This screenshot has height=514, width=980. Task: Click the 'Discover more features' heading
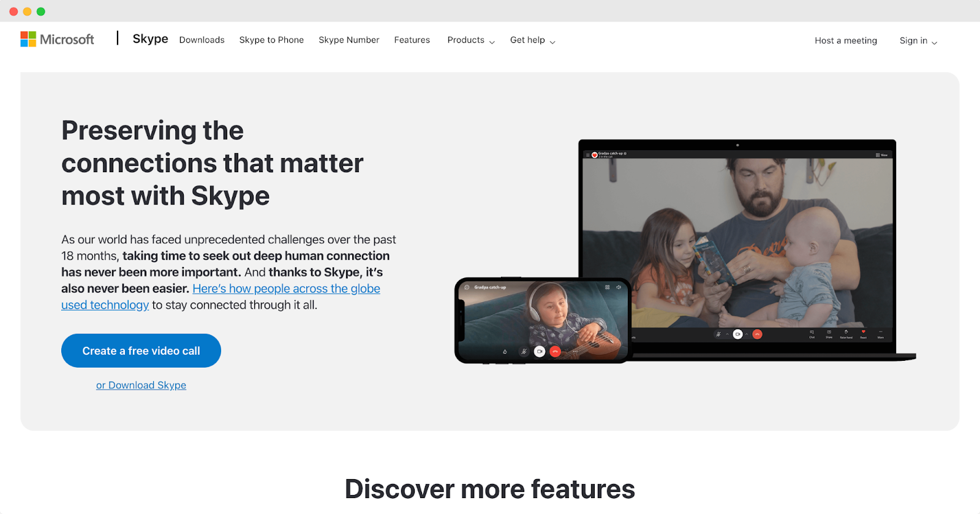tap(490, 489)
